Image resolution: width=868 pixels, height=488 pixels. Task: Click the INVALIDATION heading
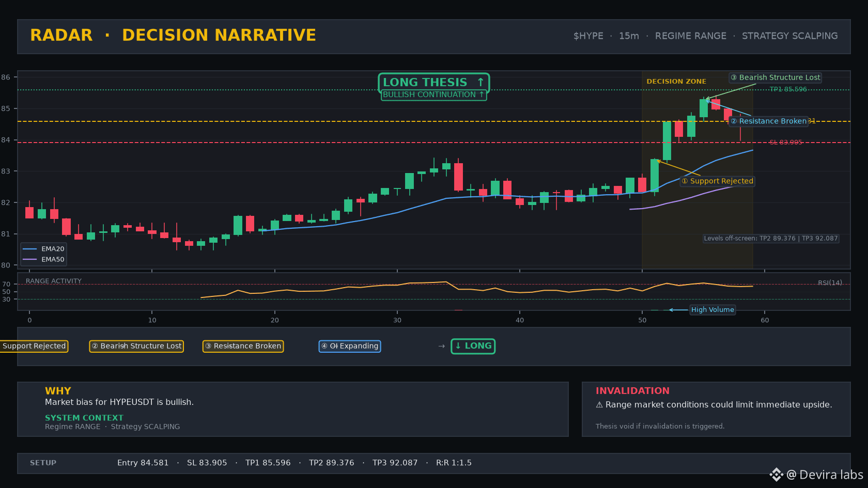pos(632,391)
